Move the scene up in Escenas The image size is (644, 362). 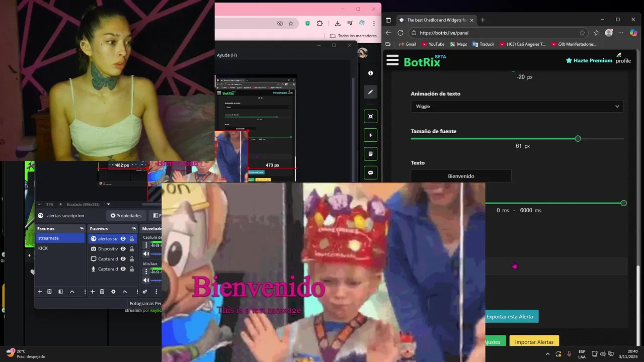[72, 292]
